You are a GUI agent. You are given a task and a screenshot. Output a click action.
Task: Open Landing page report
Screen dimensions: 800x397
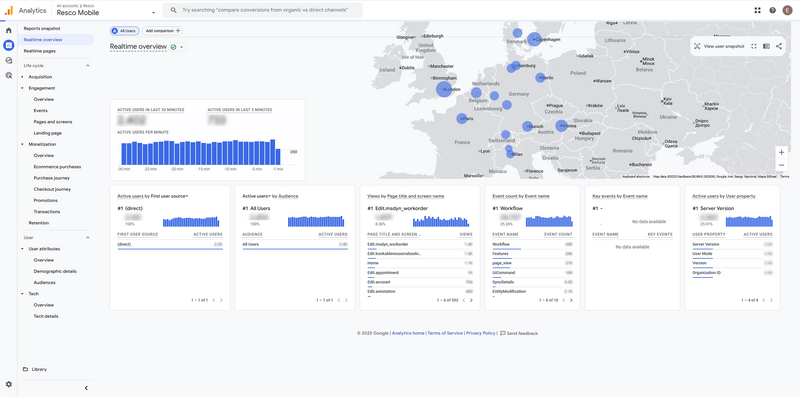pyautogui.click(x=48, y=133)
